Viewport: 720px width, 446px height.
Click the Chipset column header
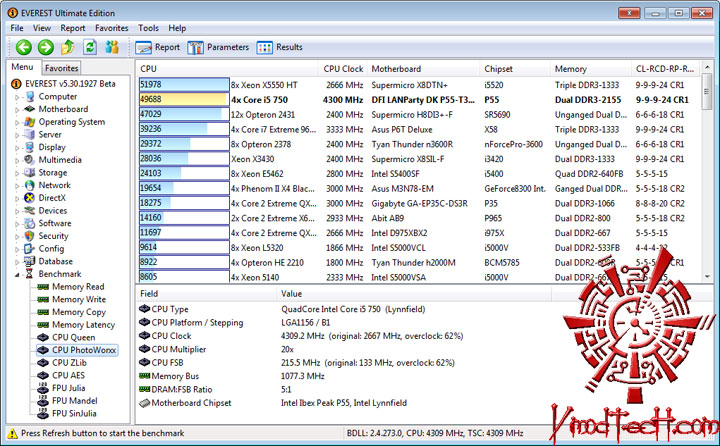[515, 68]
